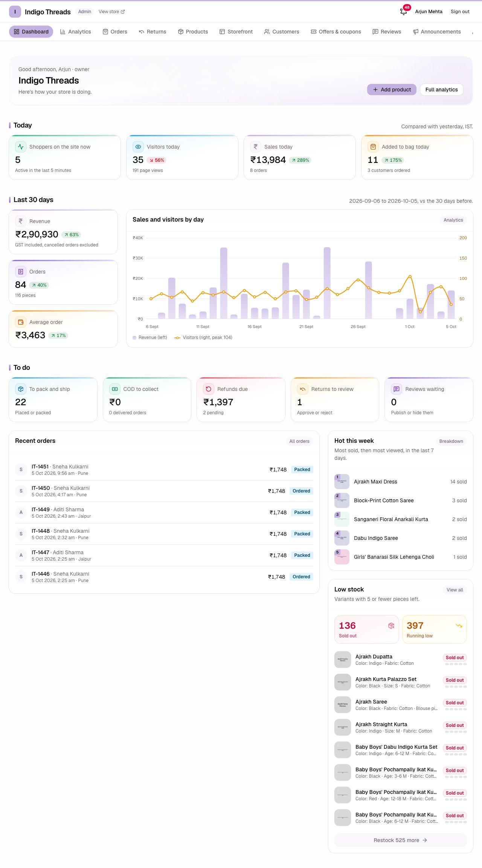The width and height of the screenshot is (482, 868).
Task: Click the Running low trend icon
Action: point(459,626)
